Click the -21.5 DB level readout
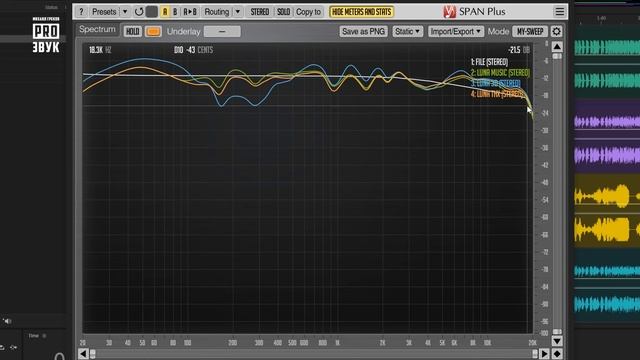640x360 pixels. 519,50
